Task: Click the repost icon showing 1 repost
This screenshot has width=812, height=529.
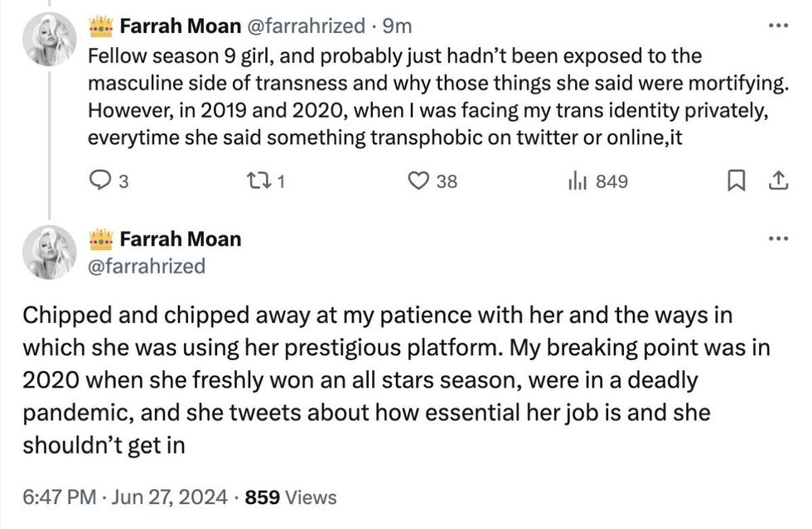Action: (257, 181)
